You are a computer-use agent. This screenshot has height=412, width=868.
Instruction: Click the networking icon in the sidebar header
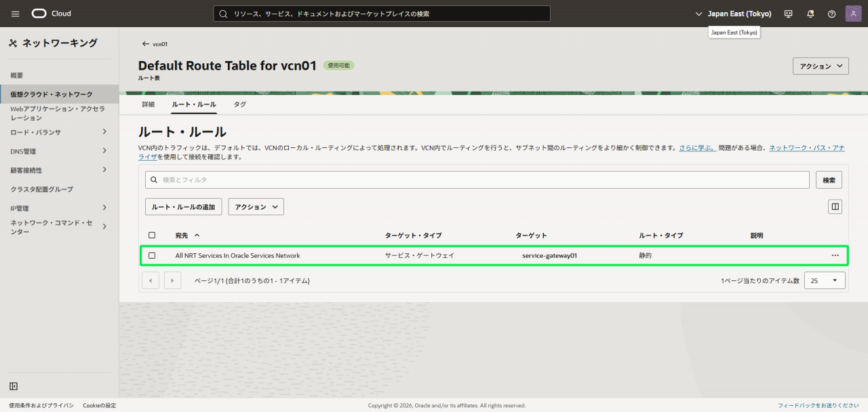tap(13, 43)
